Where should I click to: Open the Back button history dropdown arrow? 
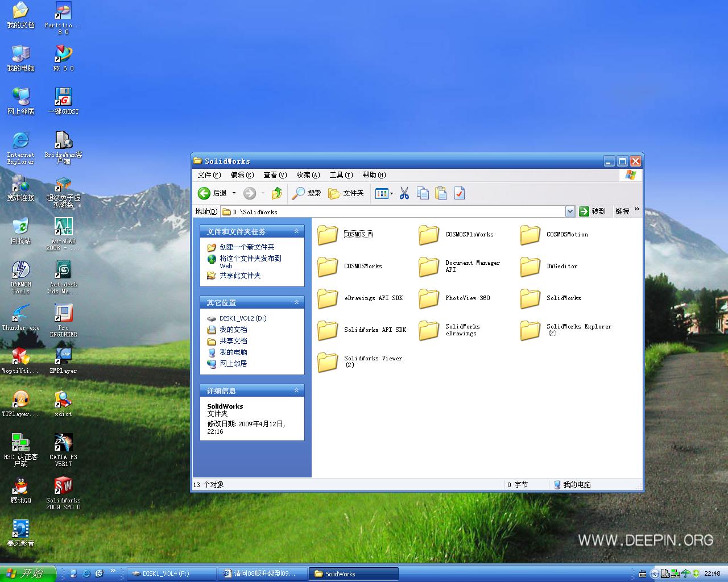234,193
